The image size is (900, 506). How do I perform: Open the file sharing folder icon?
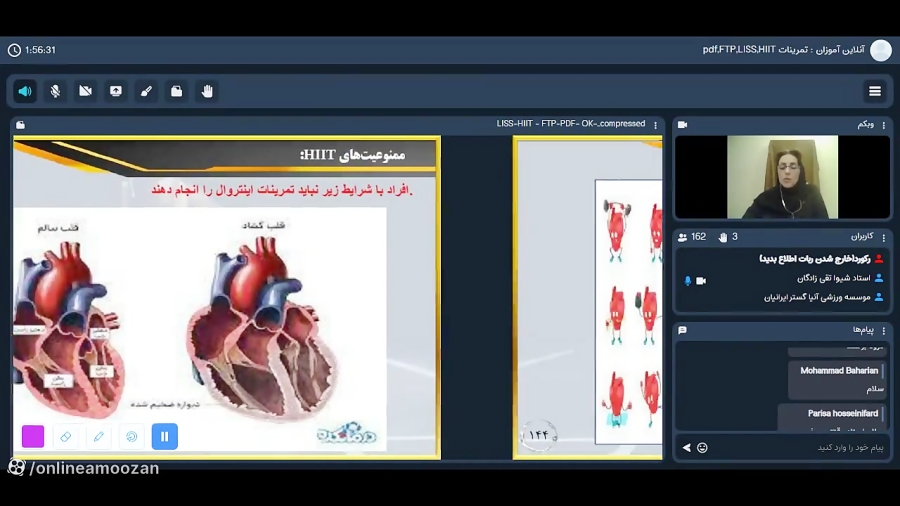[177, 91]
